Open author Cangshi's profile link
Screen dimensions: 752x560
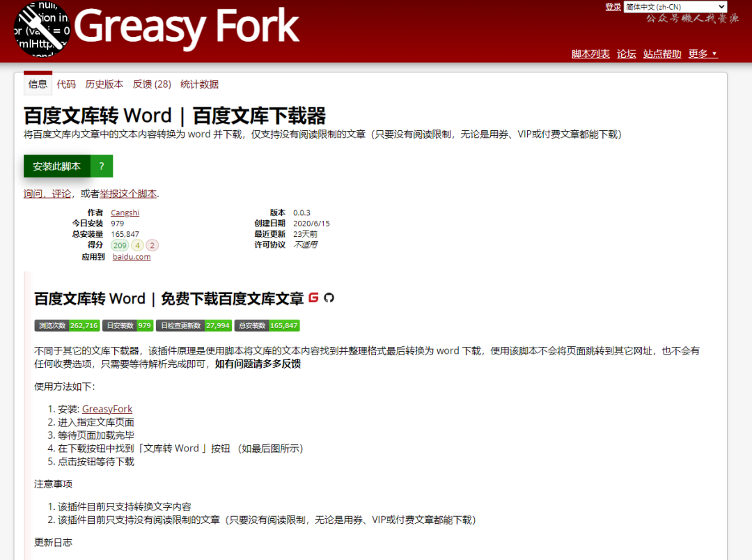(125, 212)
